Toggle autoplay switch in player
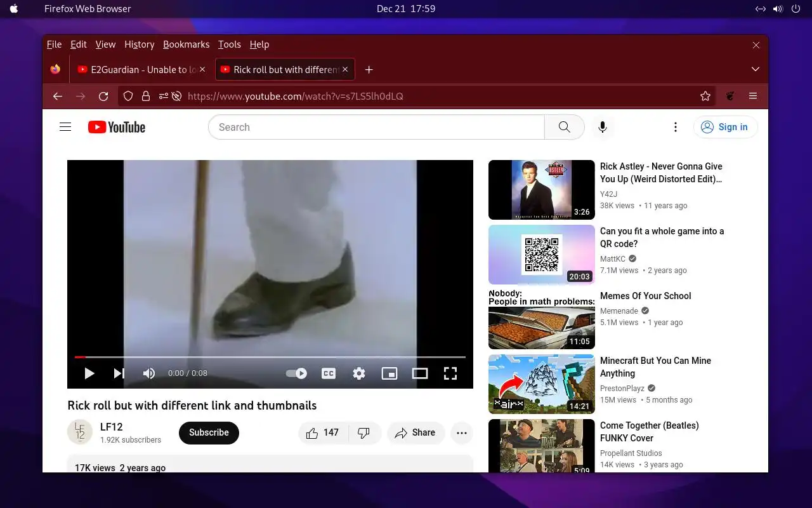The height and width of the screenshot is (508, 812). [x=296, y=373]
